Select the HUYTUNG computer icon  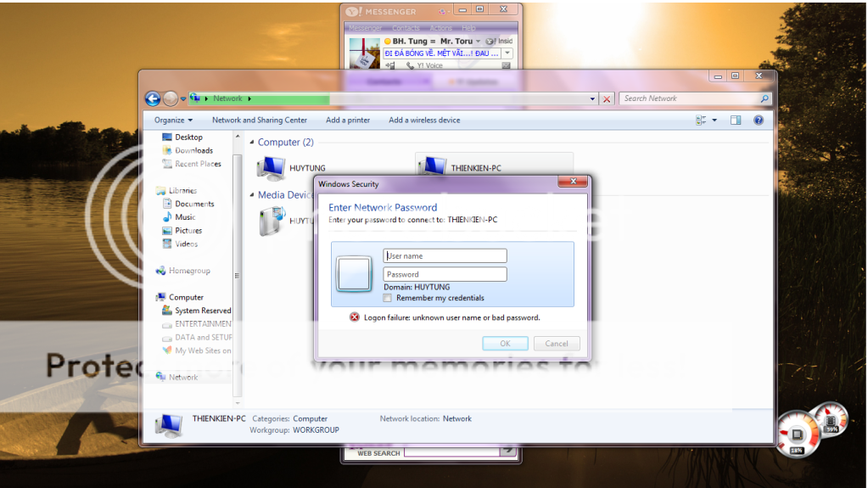pyautogui.click(x=272, y=168)
